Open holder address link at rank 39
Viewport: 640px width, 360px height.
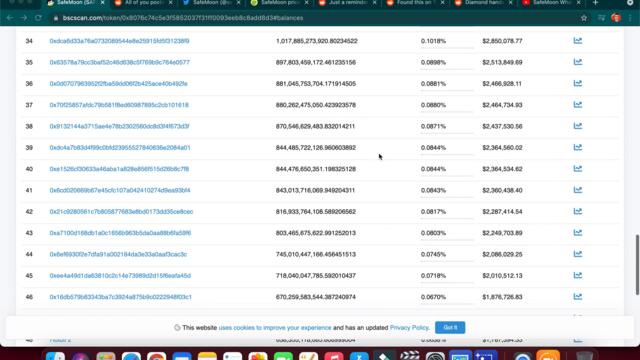coord(120,147)
